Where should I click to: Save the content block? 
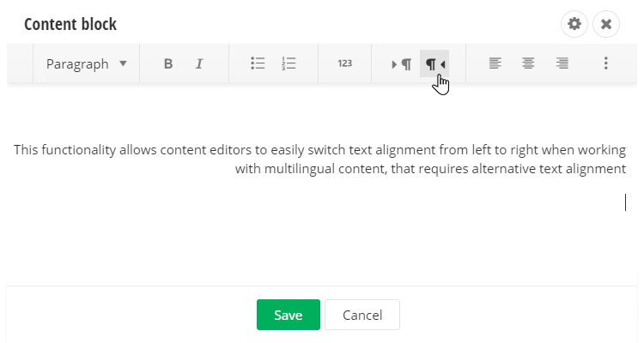[x=289, y=315]
